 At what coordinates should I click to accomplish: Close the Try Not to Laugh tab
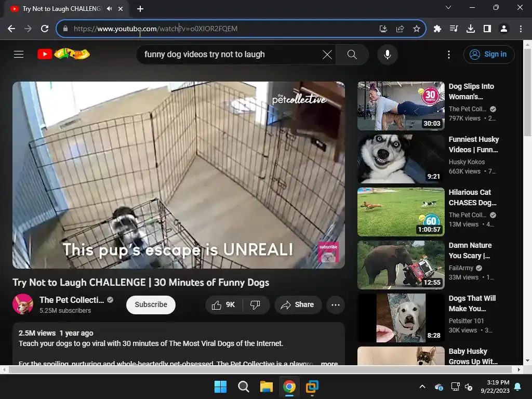(x=121, y=9)
